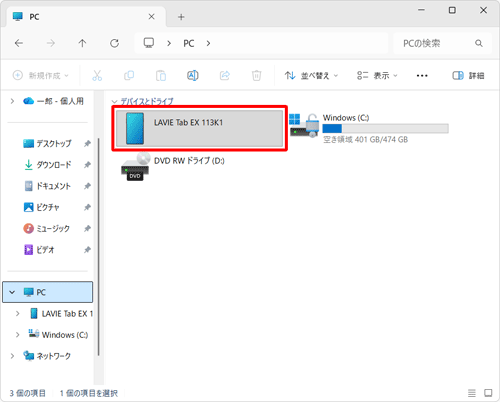This screenshot has width=500, height=402.
Task: Open the 並べ替え sort dropdown
Action: pyautogui.click(x=311, y=76)
